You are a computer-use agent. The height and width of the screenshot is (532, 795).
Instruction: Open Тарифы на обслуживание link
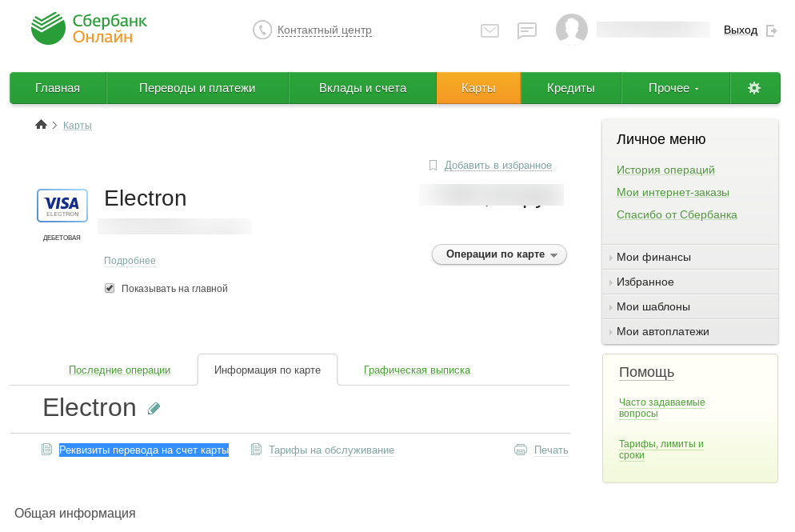tap(332, 450)
